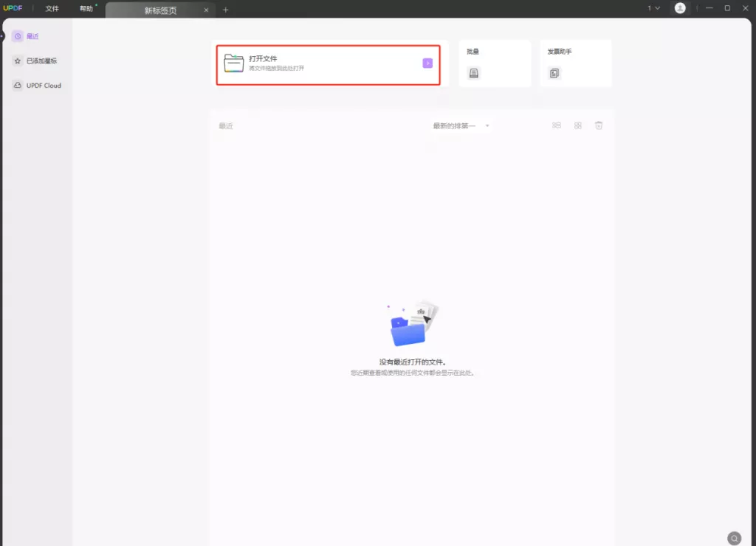Click the 最近 list header text
The image size is (756, 546).
[226, 126]
